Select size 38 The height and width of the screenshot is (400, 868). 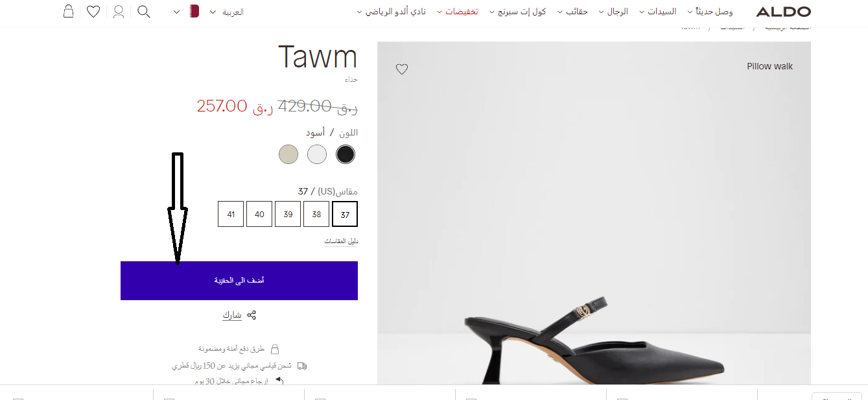316,214
